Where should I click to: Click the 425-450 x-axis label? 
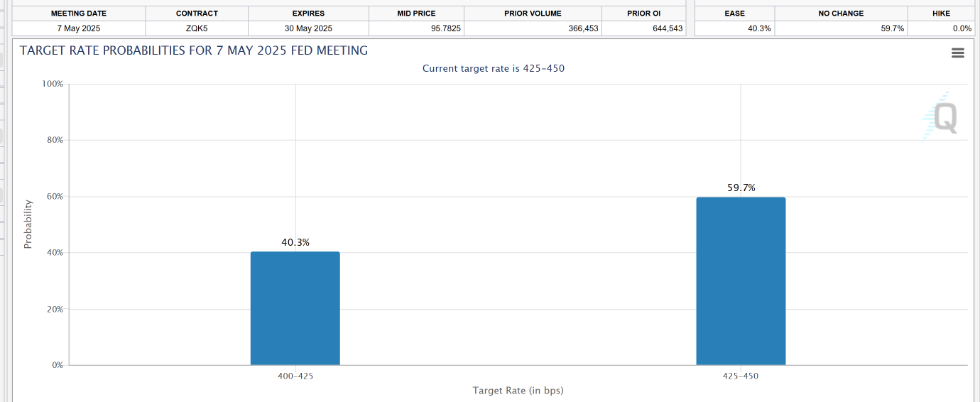pyautogui.click(x=741, y=376)
